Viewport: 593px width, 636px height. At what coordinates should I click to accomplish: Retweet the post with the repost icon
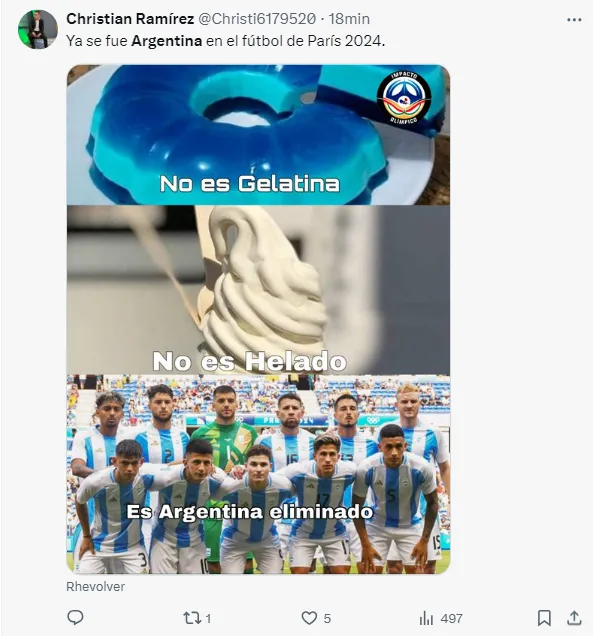coord(192,618)
